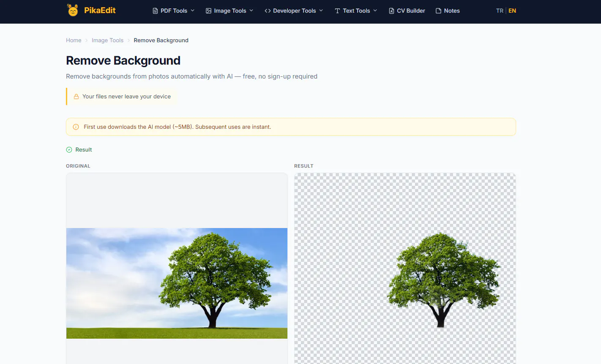601x364 pixels.
Task: Click the PDF Tools document icon
Action: coord(155,11)
